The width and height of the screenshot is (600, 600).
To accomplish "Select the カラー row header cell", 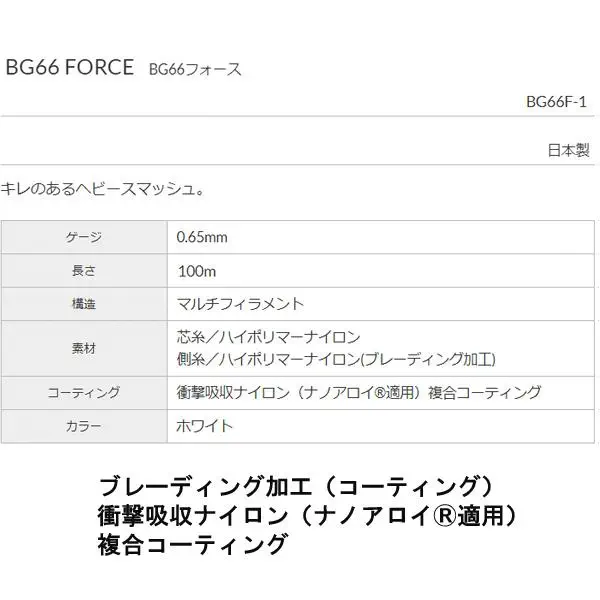I will click(x=84, y=426).
